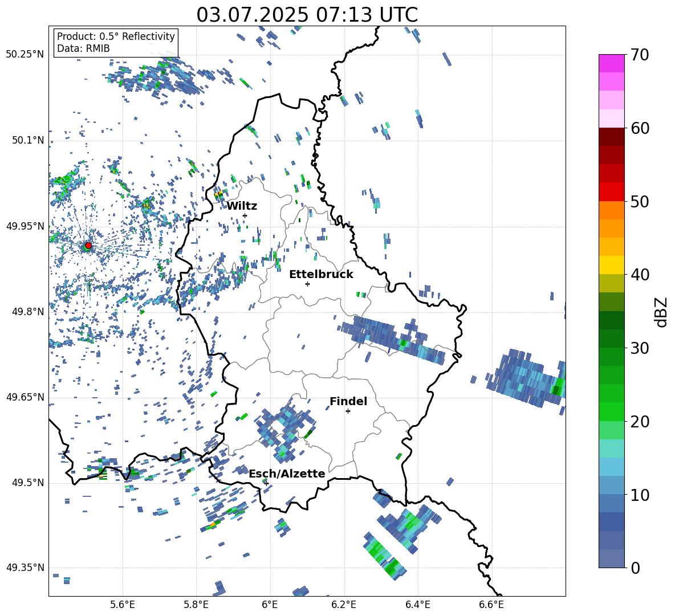Click the 70 colorbar tick label

point(640,55)
